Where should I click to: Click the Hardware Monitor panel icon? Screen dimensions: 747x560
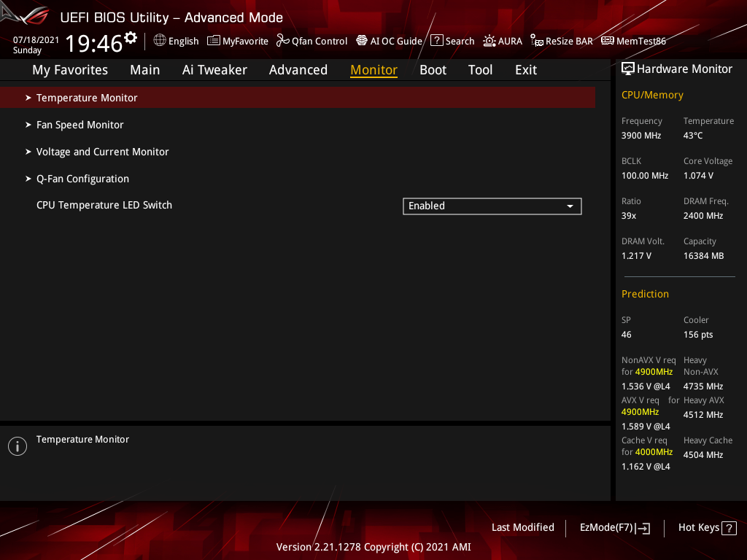[x=628, y=68]
